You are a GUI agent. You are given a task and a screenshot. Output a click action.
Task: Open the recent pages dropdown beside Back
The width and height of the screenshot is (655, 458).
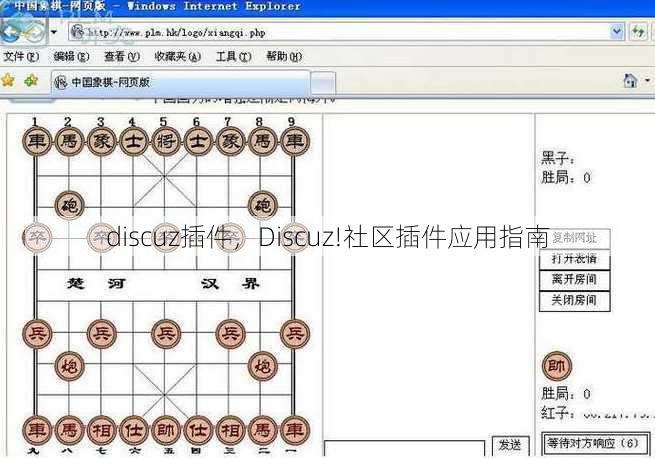point(54,32)
